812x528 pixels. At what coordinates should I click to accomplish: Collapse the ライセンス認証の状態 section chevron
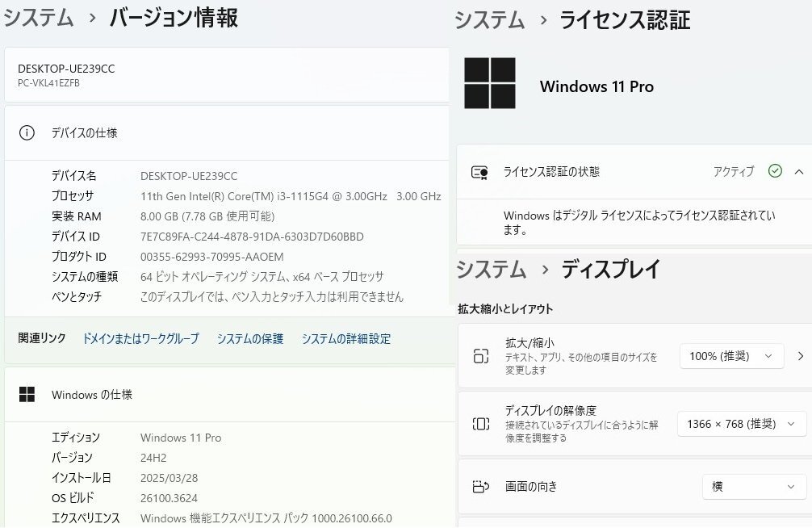click(x=799, y=171)
